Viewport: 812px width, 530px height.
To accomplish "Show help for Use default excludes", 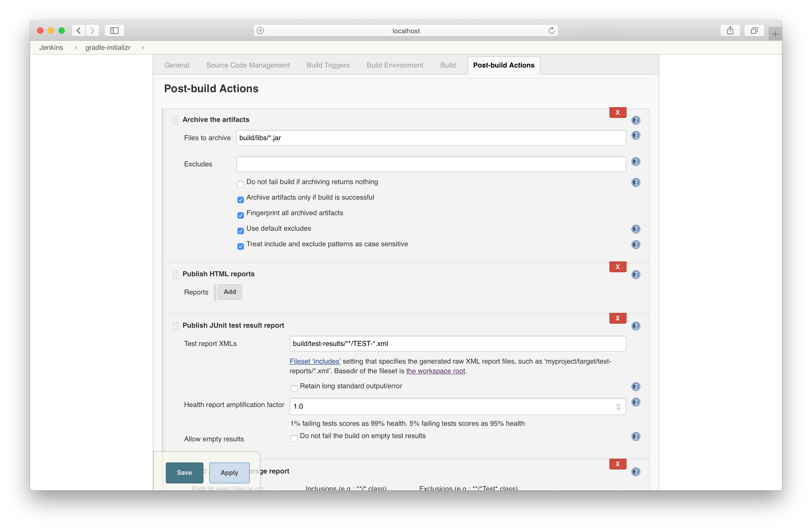I will point(636,229).
